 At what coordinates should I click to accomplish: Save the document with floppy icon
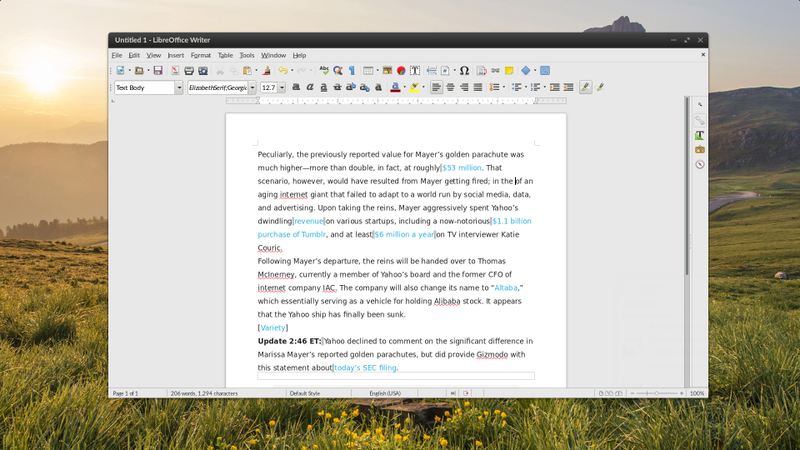158,70
